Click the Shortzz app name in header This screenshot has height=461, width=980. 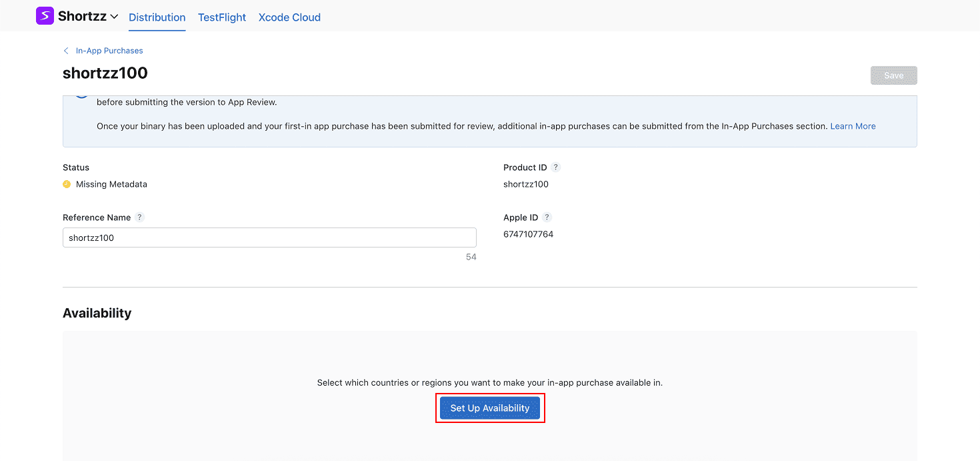pos(82,17)
